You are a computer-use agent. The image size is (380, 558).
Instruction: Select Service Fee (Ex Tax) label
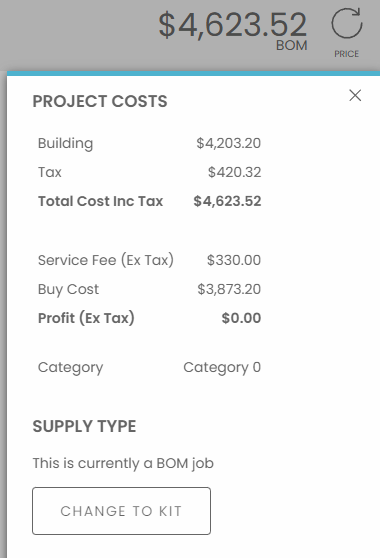click(x=106, y=260)
